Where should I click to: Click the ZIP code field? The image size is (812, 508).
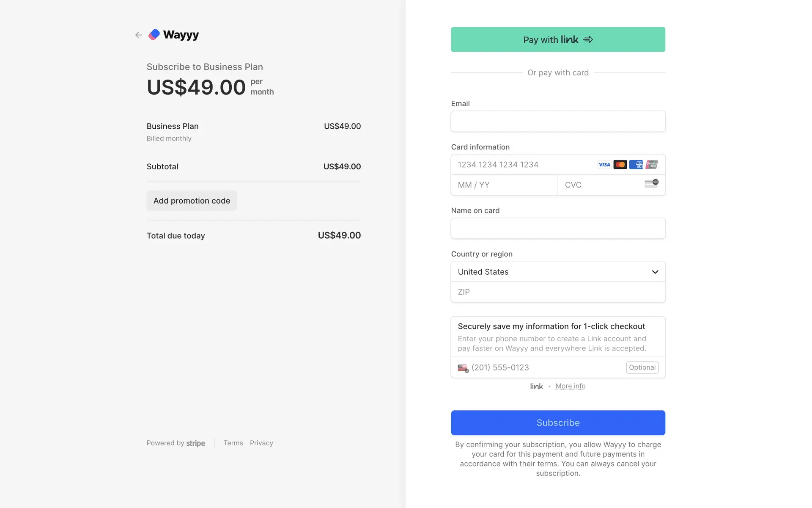558,292
